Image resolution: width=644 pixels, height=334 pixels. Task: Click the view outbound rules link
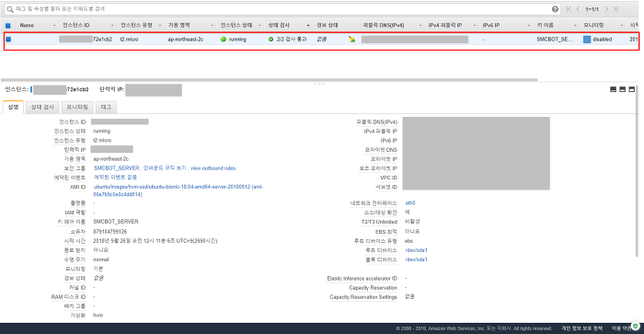pos(213,168)
